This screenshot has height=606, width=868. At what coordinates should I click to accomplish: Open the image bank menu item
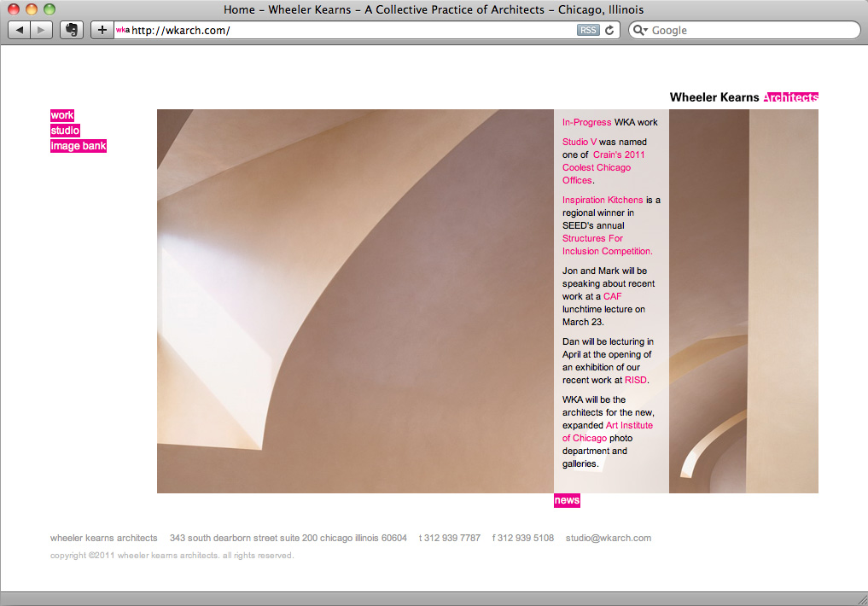coord(79,146)
